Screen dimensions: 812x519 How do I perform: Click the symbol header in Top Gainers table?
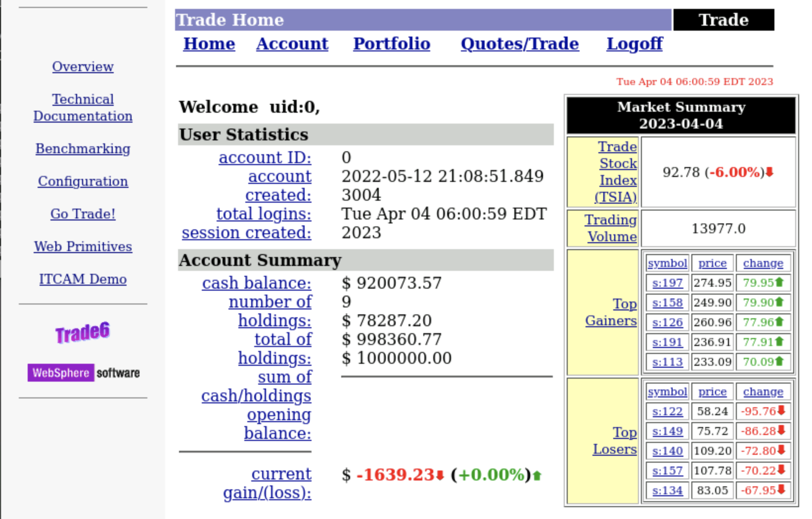[x=668, y=263]
